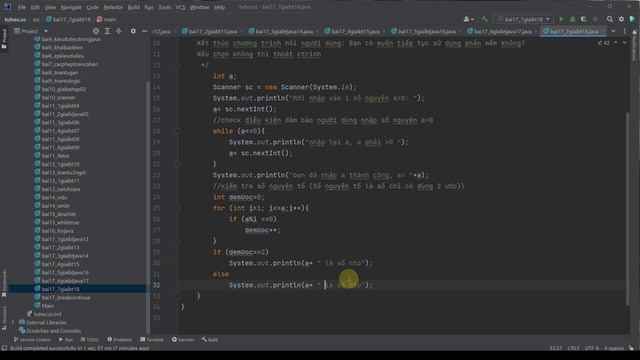Open the Refactor menu
640x360 pixels.
[113, 7]
